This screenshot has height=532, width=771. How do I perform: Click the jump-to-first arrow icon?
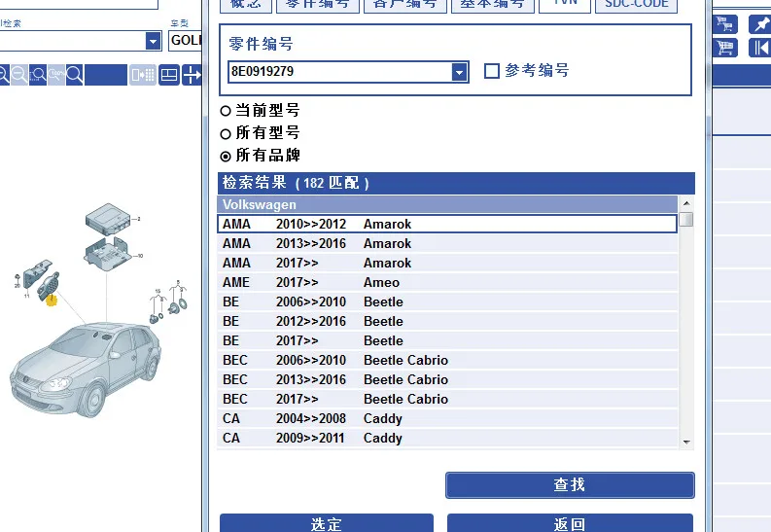[x=760, y=48]
